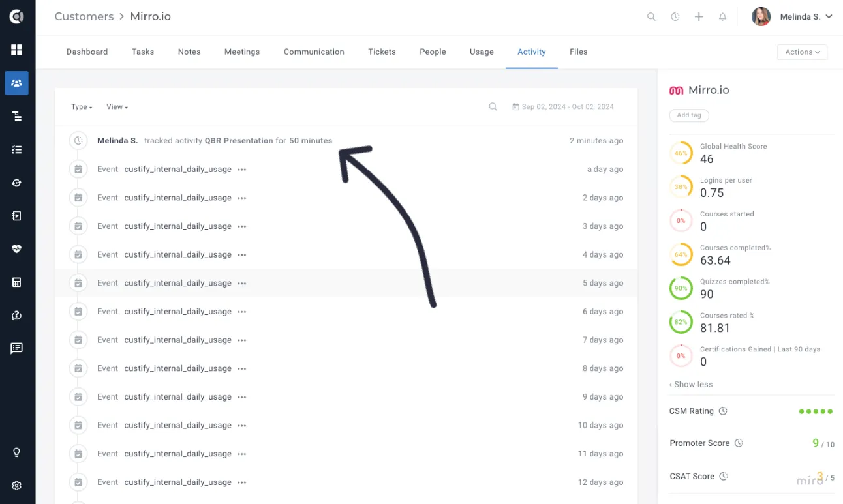Click the plus icon in the top bar
Screen dimensions: 843x504
pyautogui.click(x=699, y=17)
